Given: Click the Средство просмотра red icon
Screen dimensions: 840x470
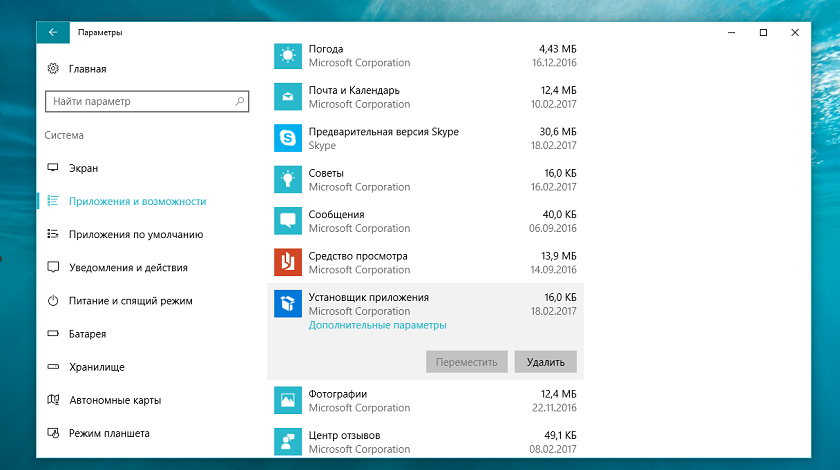Looking at the screenshot, I should [288, 263].
